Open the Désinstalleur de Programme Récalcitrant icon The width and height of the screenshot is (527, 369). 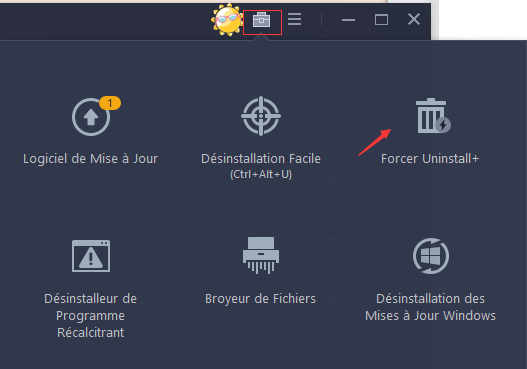click(91, 256)
